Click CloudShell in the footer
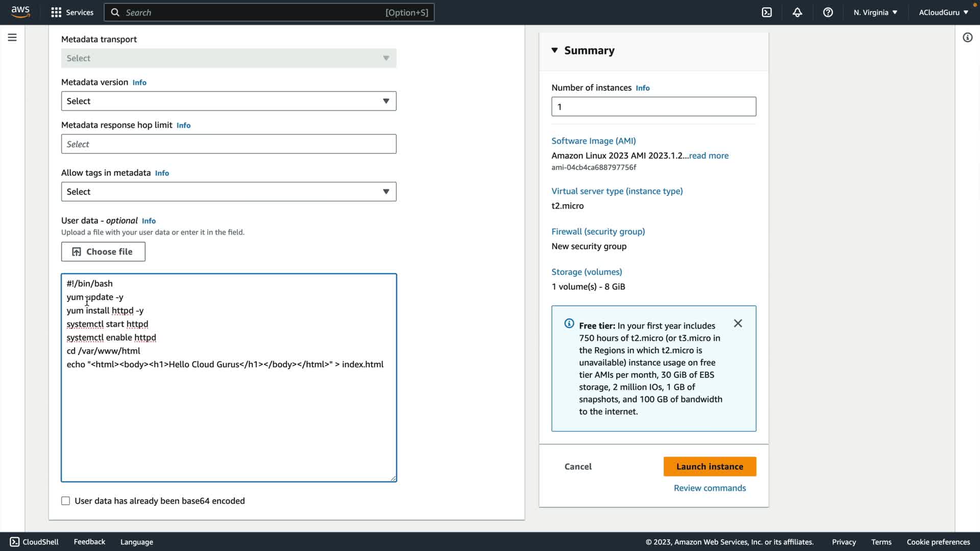Screen dimensions: 980x551 point(35,542)
